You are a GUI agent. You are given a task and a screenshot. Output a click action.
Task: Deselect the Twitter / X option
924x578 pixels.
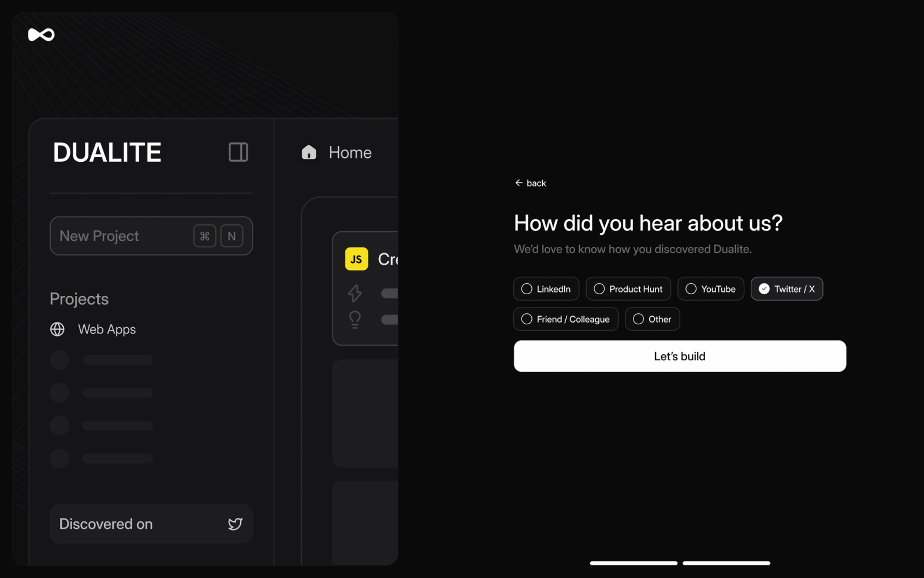[x=787, y=289]
